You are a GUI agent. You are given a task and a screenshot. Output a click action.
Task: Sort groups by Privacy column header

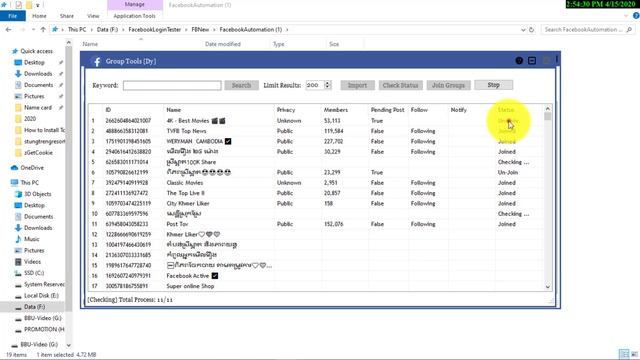coord(286,110)
